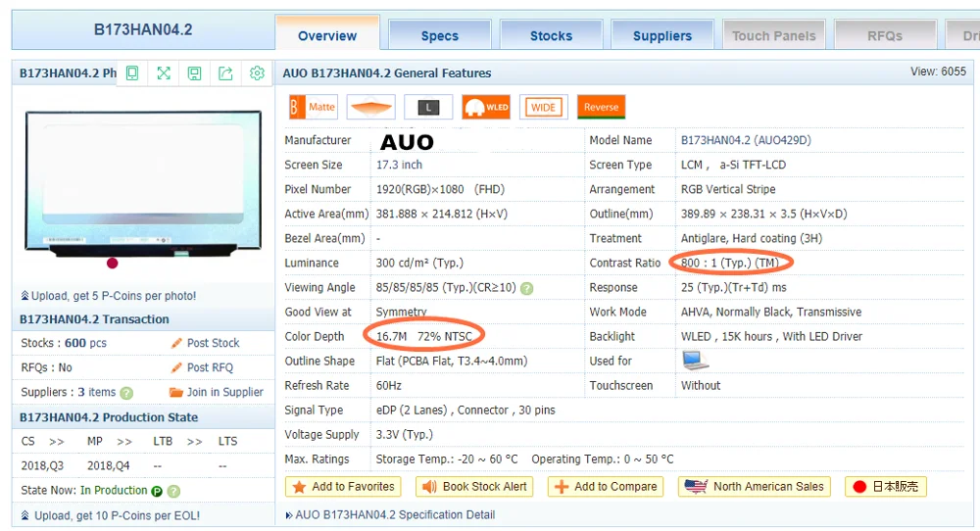Viewport: 980px width, 531px height.
Task: Click the 60Hz refresh rate value
Action: point(389,385)
